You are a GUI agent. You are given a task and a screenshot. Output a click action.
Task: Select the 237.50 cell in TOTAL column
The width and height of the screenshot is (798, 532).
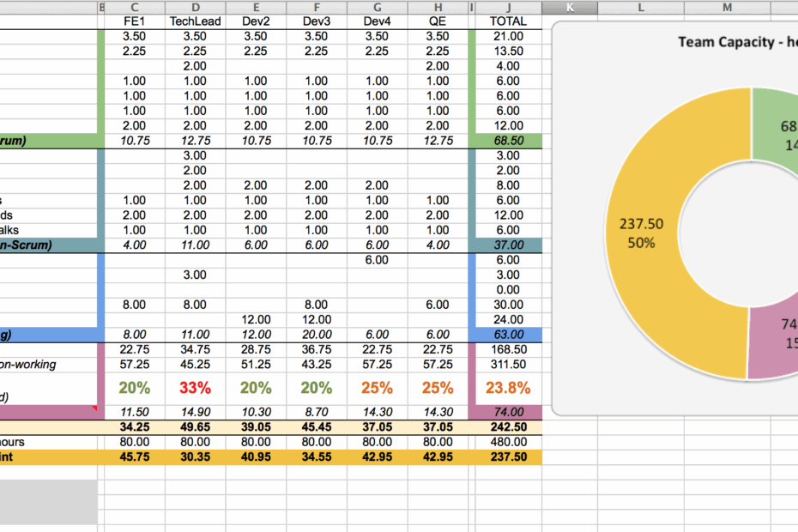pyautogui.click(x=509, y=456)
